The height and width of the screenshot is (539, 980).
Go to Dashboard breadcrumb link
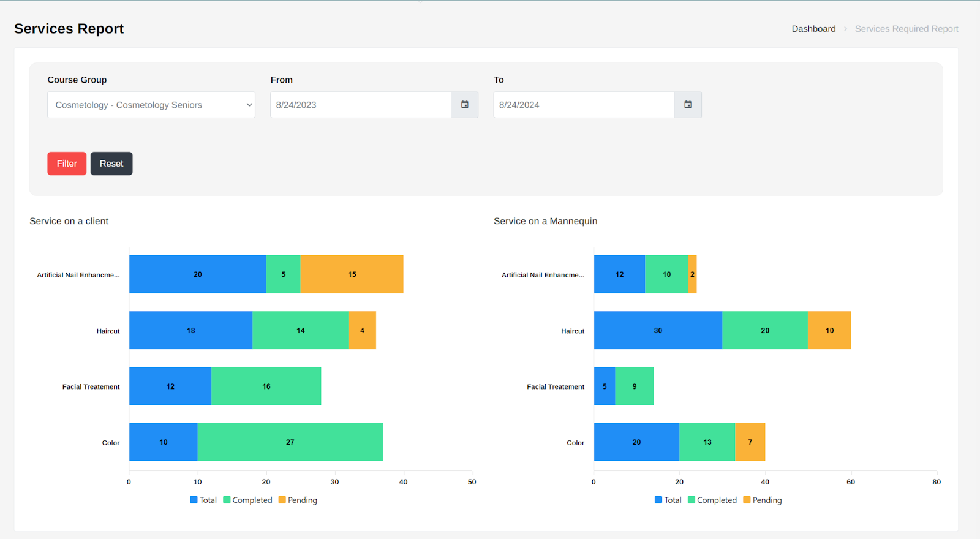pos(813,29)
